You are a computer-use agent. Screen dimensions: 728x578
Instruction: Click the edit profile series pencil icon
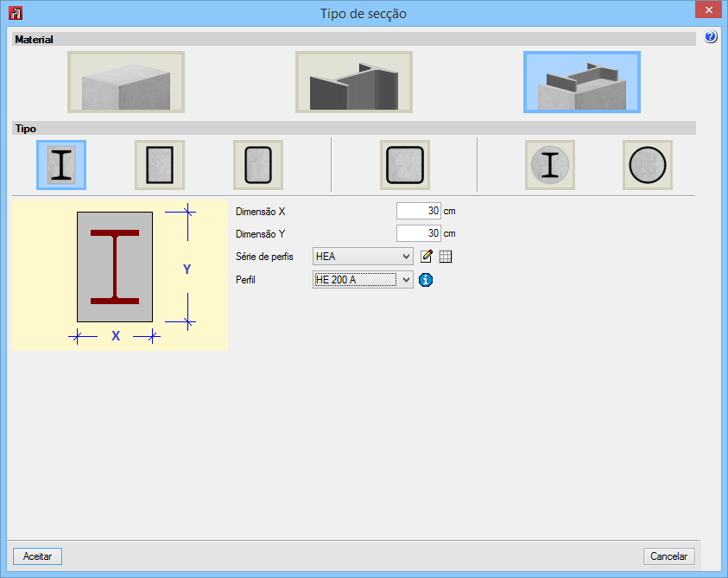427,257
